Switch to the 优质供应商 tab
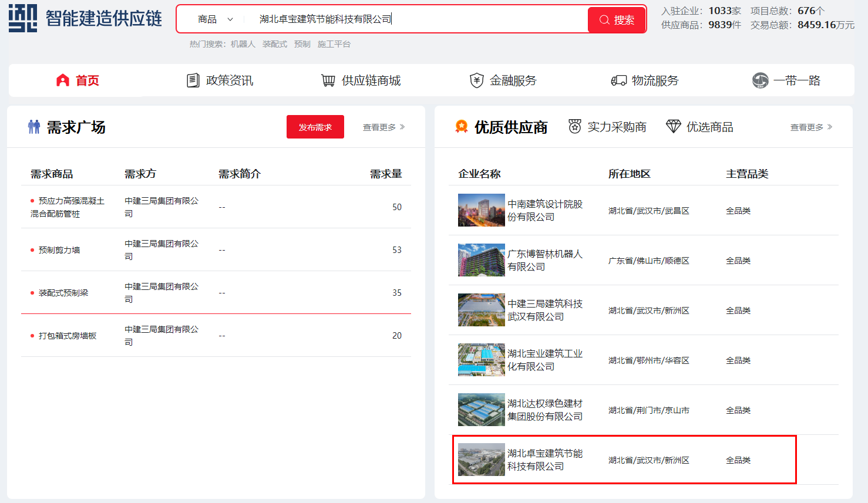Viewport: 868px width, 503px height. coord(502,127)
